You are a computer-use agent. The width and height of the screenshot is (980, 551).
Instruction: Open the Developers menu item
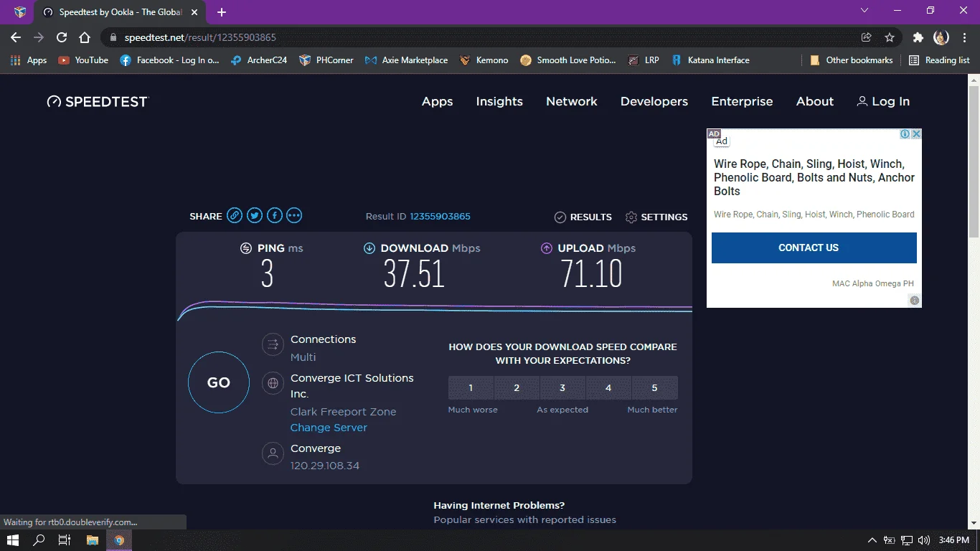[654, 101]
